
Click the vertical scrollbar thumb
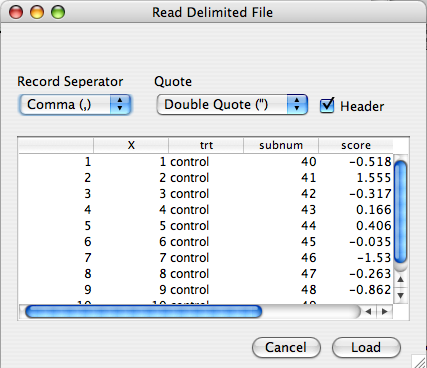pyautogui.click(x=400, y=212)
